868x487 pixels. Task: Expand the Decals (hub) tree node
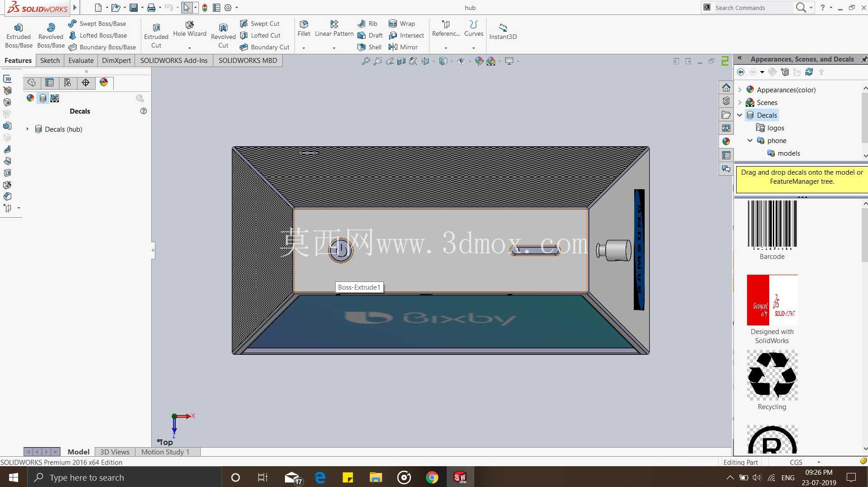click(x=28, y=129)
